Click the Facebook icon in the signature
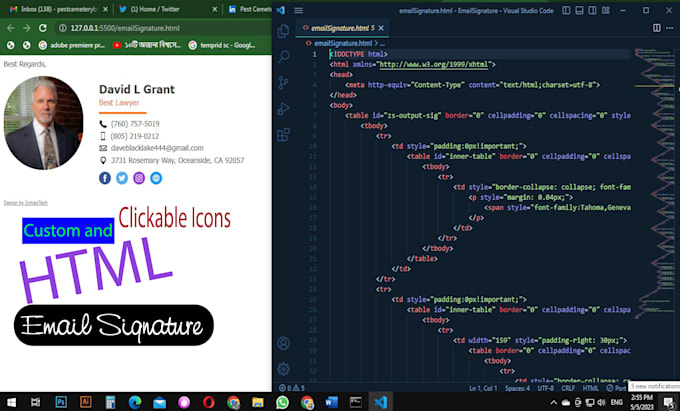Image resolution: width=680 pixels, height=411 pixels. pyautogui.click(x=105, y=178)
